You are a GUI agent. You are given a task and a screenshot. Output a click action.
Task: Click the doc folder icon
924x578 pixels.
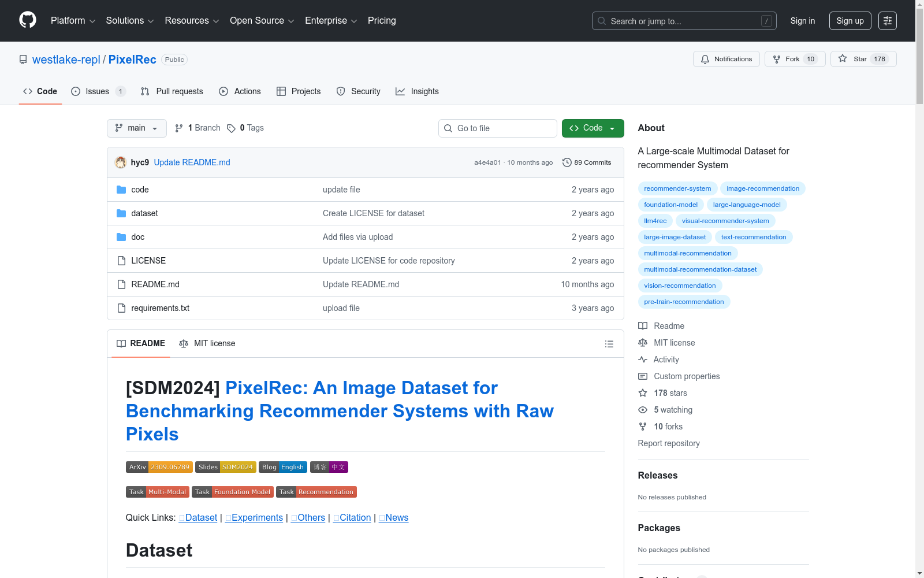pos(121,237)
